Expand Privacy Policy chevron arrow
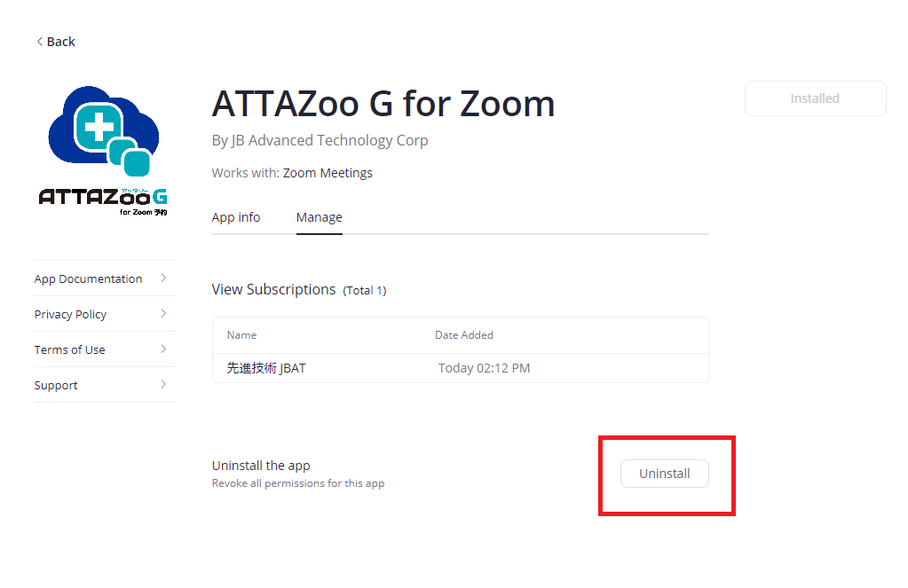 pos(163,314)
